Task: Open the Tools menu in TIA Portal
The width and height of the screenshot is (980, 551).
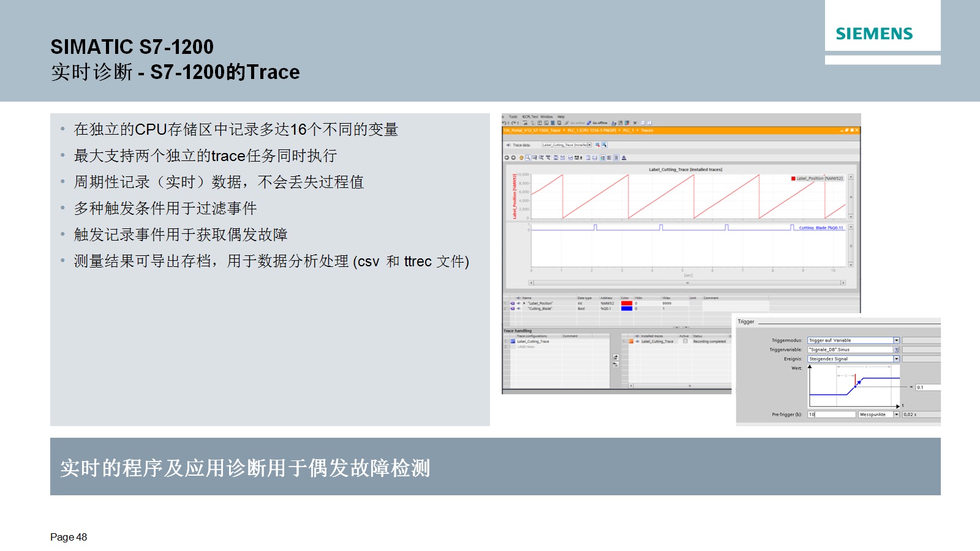Action: pyautogui.click(x=513, y=116)
